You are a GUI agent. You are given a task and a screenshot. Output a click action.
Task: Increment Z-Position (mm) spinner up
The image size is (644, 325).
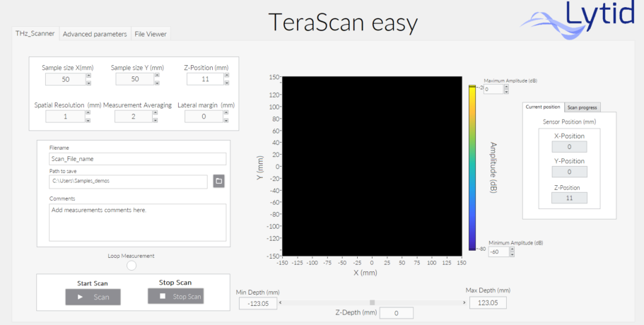[x=227, y=76]
